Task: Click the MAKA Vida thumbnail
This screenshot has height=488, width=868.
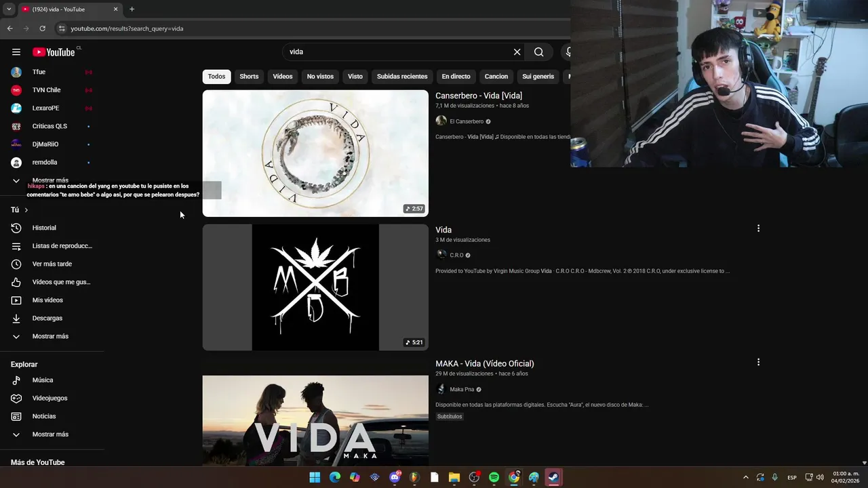Action: [315, 420]
